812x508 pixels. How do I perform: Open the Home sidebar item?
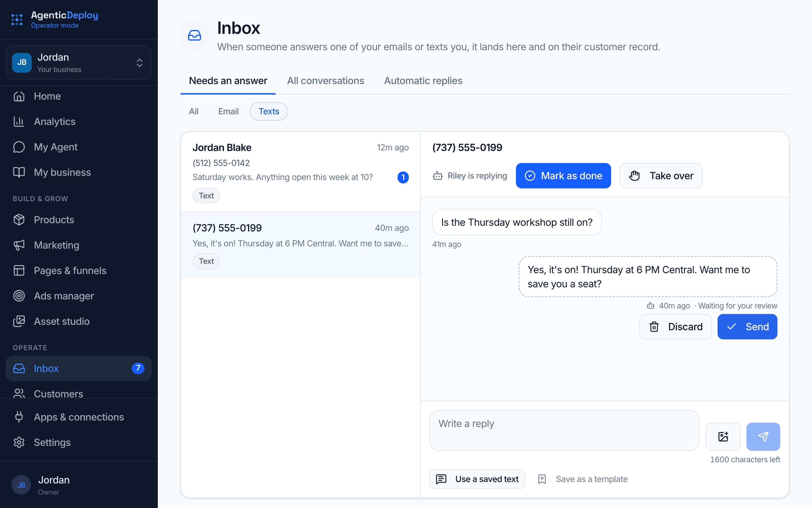(78, 96)
